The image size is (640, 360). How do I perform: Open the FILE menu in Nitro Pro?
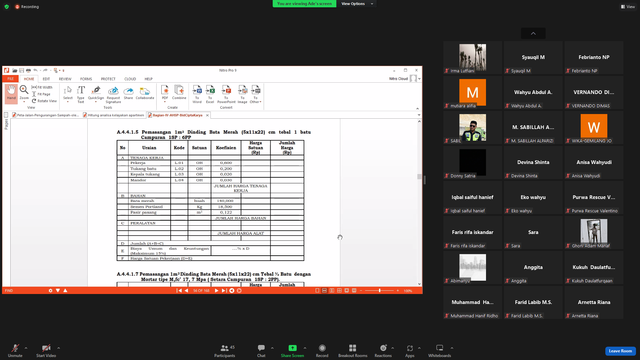(x=11, y=79)
